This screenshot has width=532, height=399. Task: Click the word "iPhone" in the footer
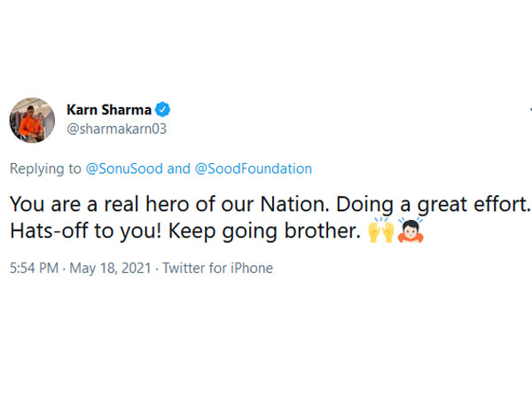pyautogui.click(x=252, y=268)
